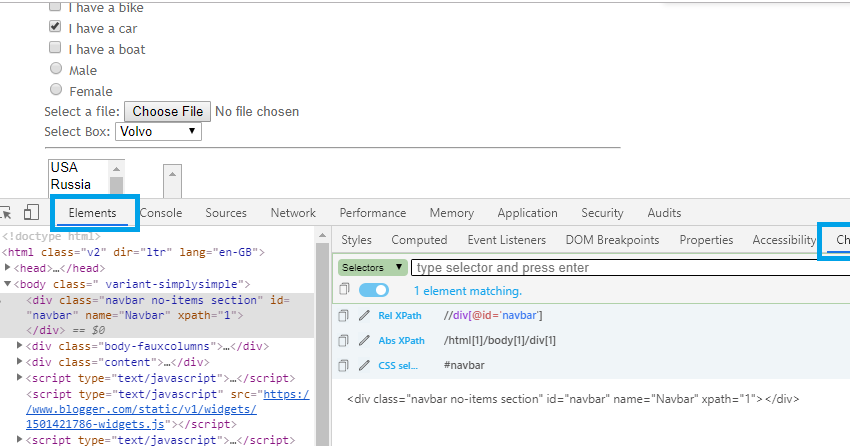Expand first text/javascript script node
Viewport: 850px width, 446px height.
coord(20,377)
